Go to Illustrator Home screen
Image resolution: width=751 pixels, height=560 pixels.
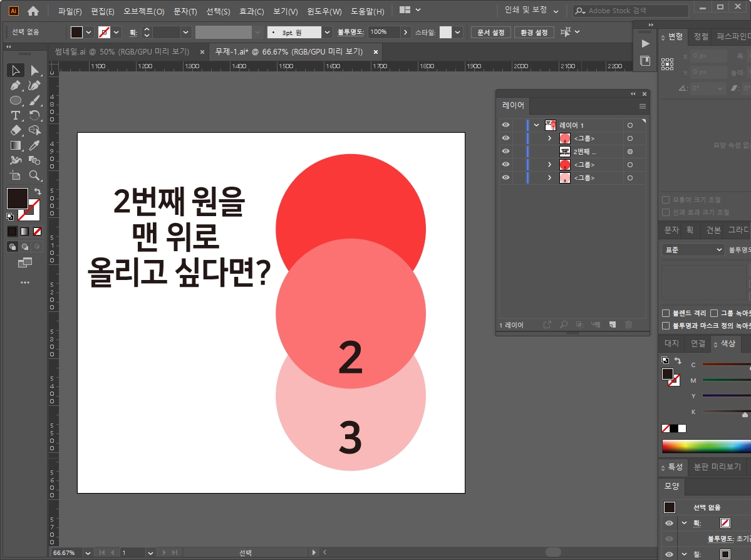pyautogui.click(x=33, y=11)
